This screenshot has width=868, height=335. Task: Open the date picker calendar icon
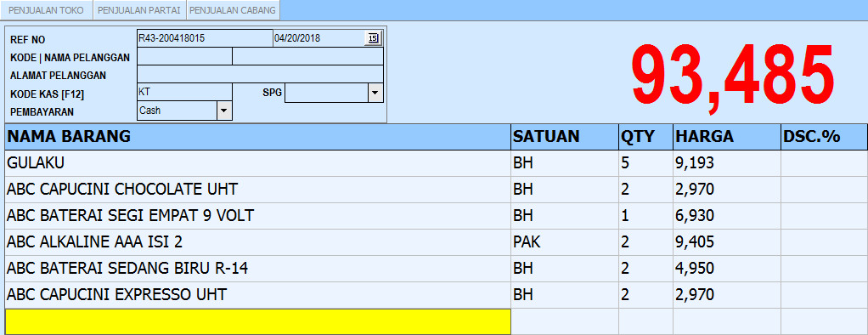click(x=373, y=38)
